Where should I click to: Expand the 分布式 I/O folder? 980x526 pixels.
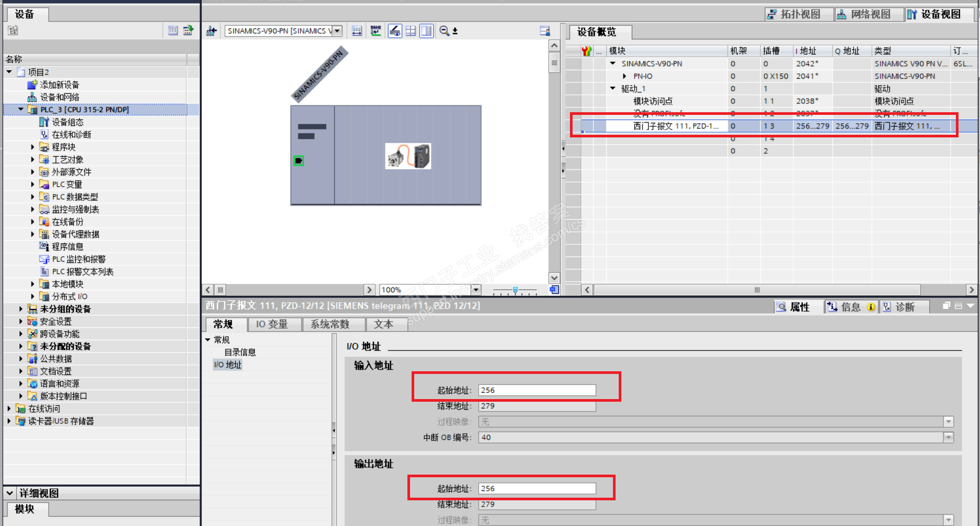tap(33, 297)
